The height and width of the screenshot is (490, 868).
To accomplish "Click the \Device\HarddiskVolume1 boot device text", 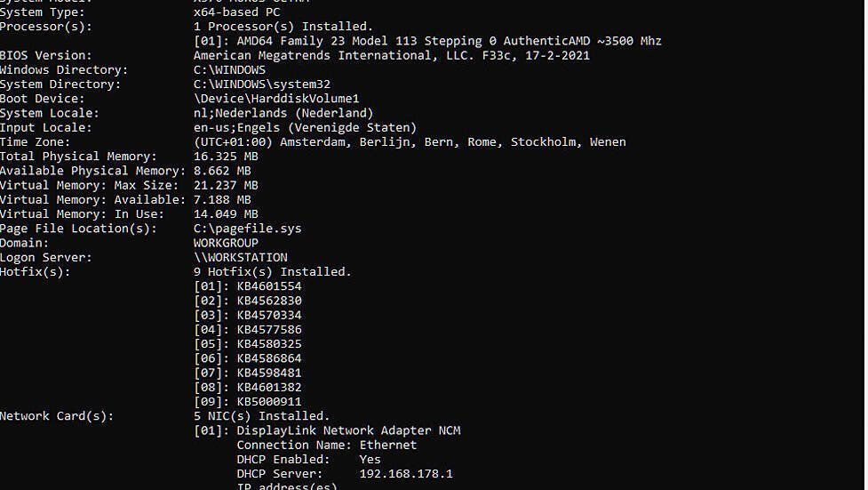I will [x=275, y=99].
